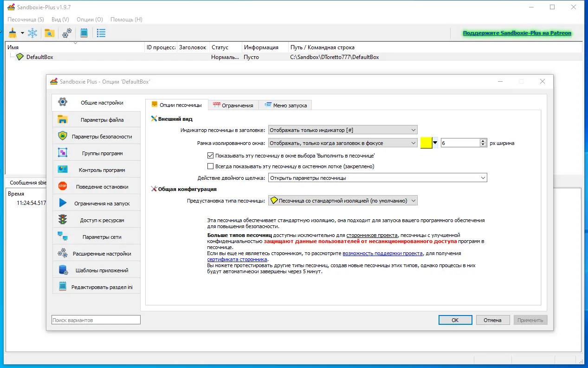The height and width of the screenshot is (368, 588).
Task: Open the Опции (O) menu
Action: [90, 20]
